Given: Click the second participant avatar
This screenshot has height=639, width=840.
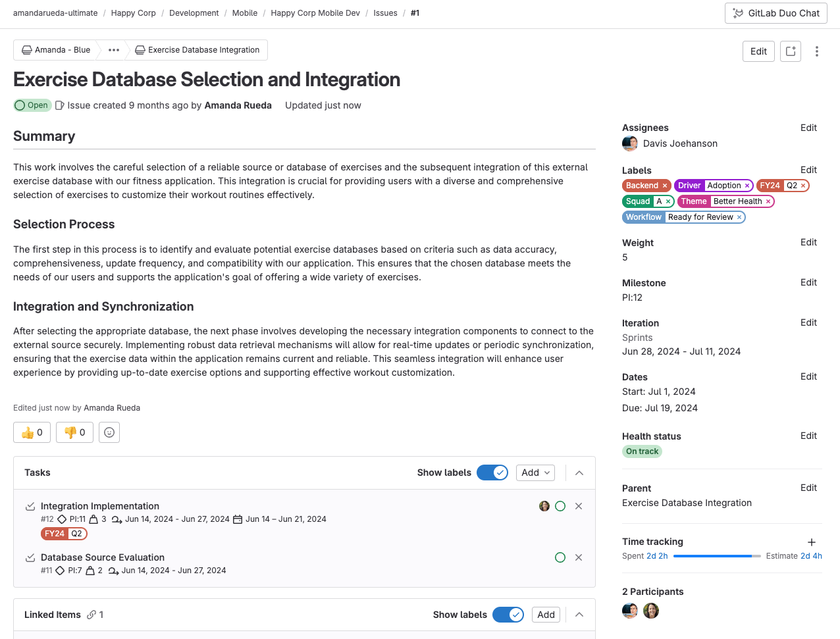Looking at the screenshot, I should (651, 611).
